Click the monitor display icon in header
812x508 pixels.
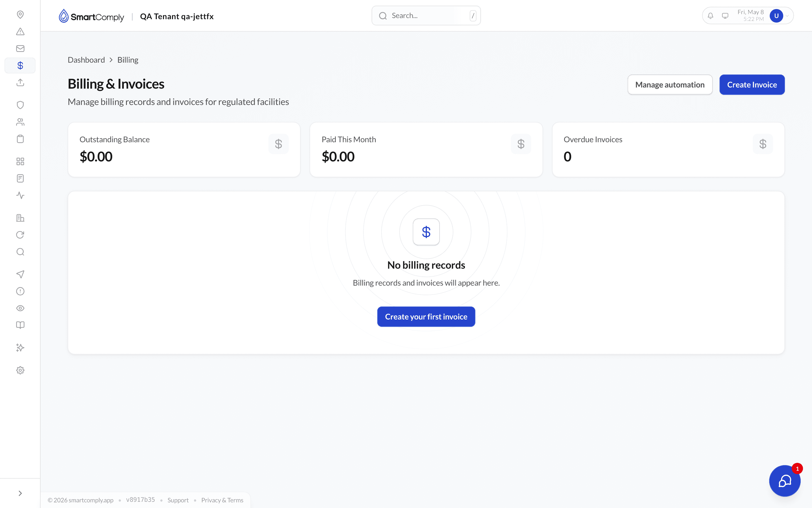point(725,16)
